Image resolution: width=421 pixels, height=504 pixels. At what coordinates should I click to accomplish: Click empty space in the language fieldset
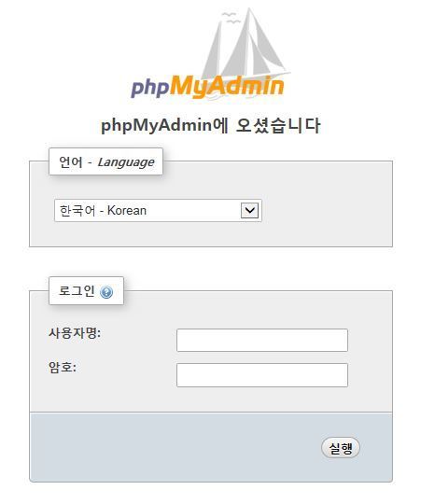click(327, 211)
